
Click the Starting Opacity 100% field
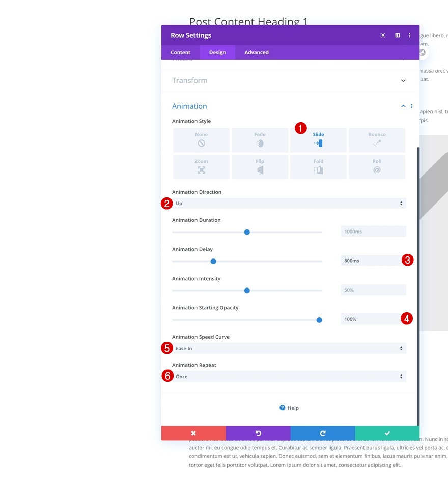(373, 319)
